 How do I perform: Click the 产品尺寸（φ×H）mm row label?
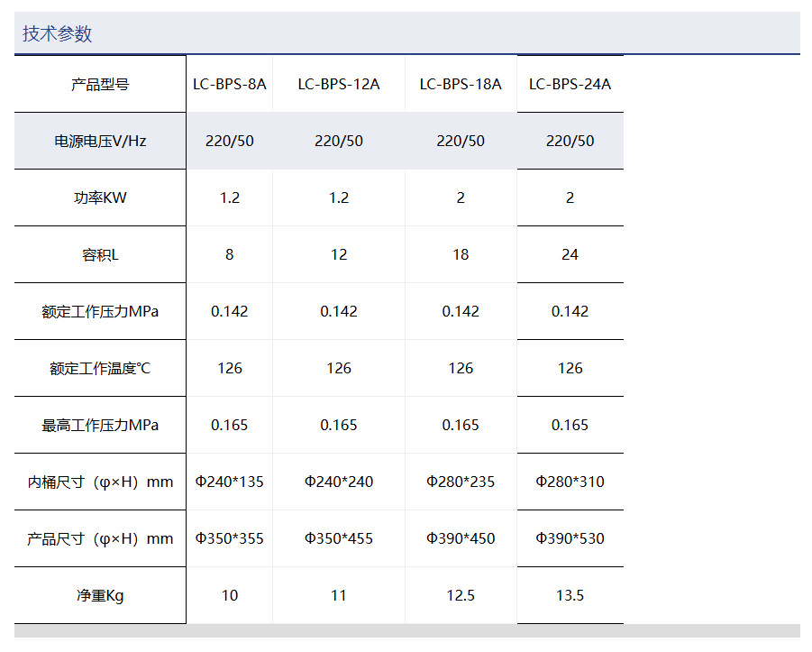pyautogui.click(x=100, y=538)
